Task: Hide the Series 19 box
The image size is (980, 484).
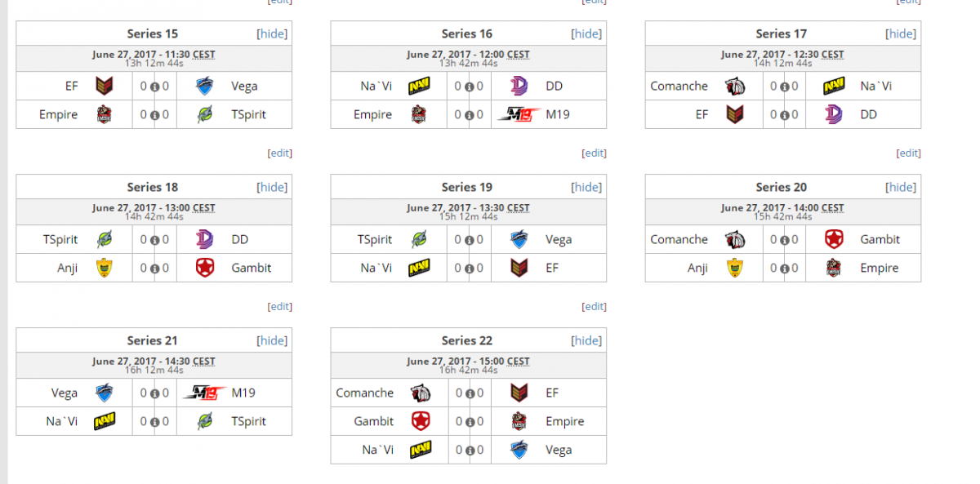Action: [586, 187]
